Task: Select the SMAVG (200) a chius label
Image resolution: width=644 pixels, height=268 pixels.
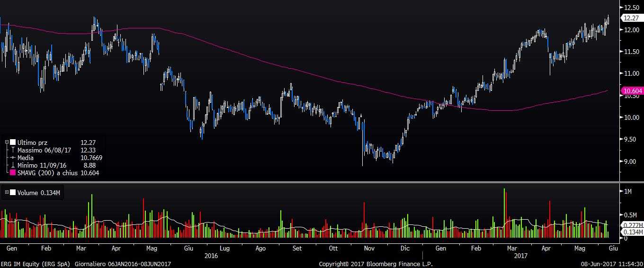Action: tap(48, 173)
